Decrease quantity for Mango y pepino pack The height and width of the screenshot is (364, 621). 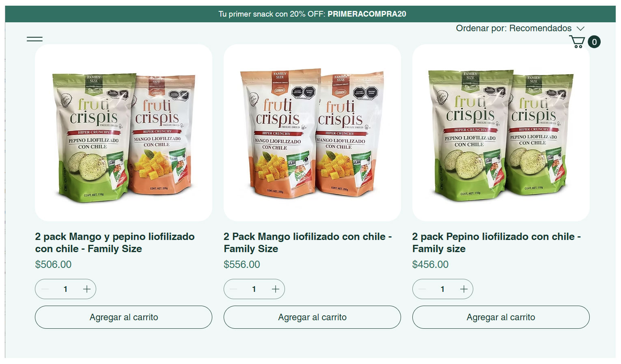[x=45, y=289]
